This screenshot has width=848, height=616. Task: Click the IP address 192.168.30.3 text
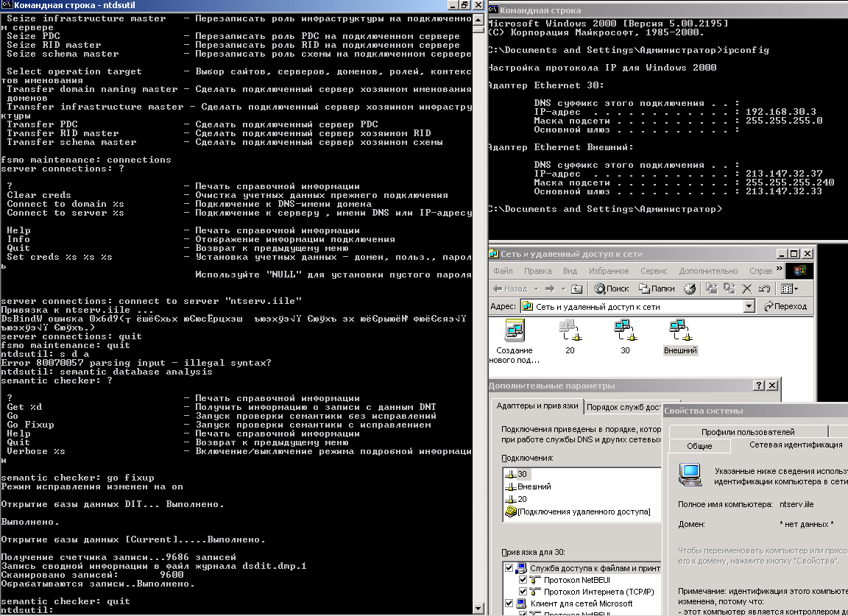[x=781, y=112]
